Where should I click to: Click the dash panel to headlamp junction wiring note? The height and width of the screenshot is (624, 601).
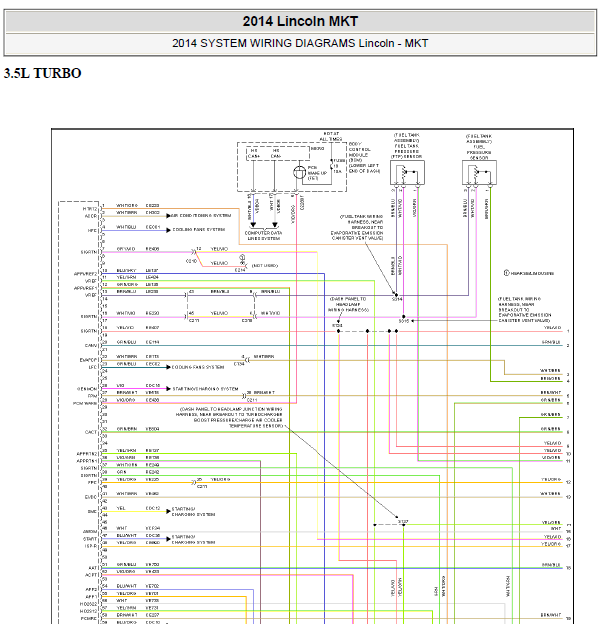tap(229, 417)
